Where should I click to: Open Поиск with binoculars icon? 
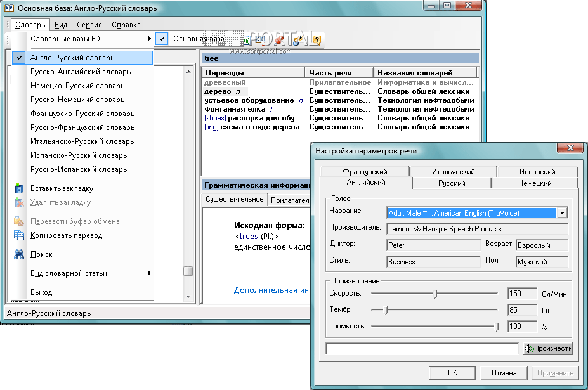[x=82, y=254]
